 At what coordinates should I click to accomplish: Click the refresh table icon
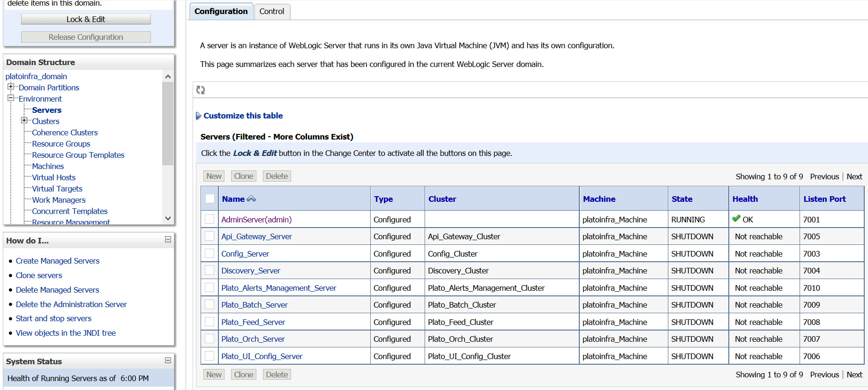click(201, 90)
